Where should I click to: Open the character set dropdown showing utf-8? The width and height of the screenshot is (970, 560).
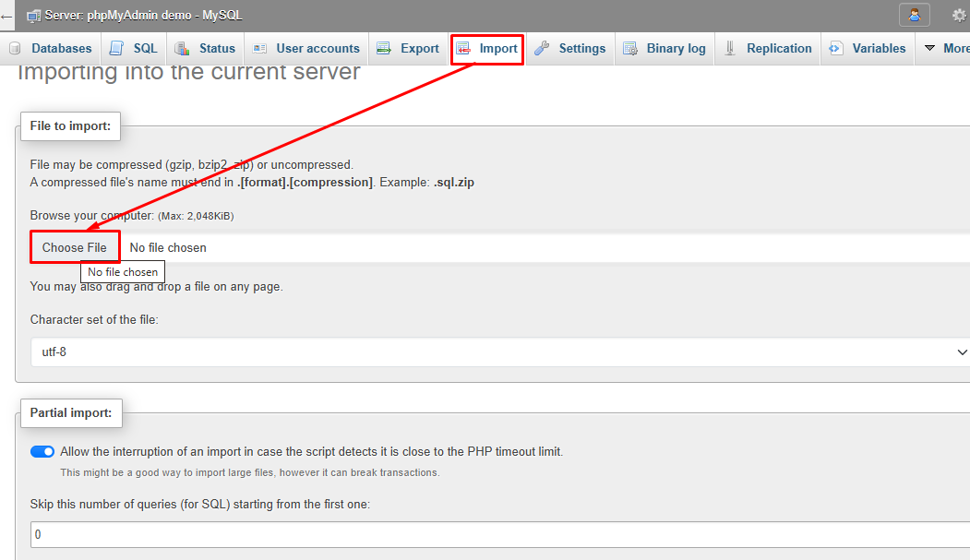click(500, 351)
